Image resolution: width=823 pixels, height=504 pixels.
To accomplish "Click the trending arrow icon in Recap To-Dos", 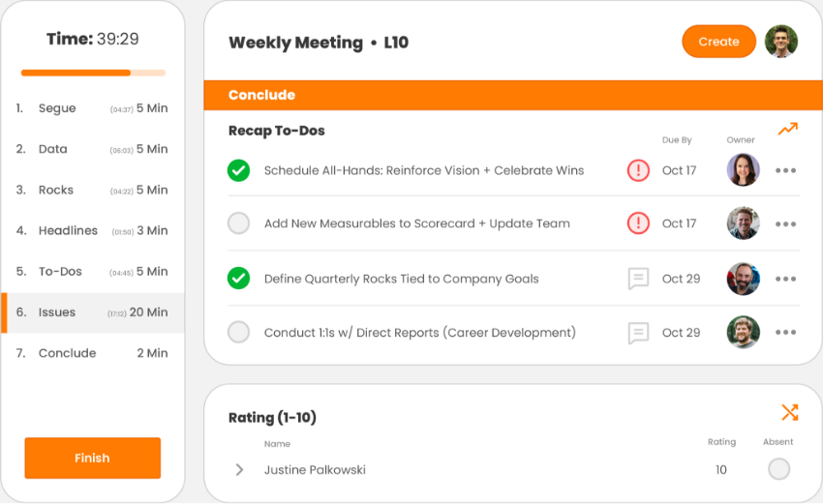I will (x=787, y=129).
